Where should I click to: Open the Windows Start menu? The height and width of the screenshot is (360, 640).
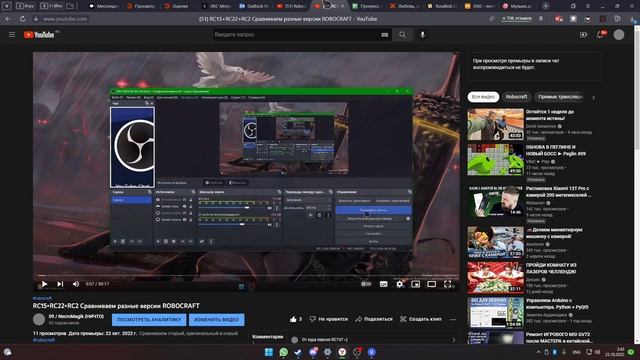pos(269,352)
